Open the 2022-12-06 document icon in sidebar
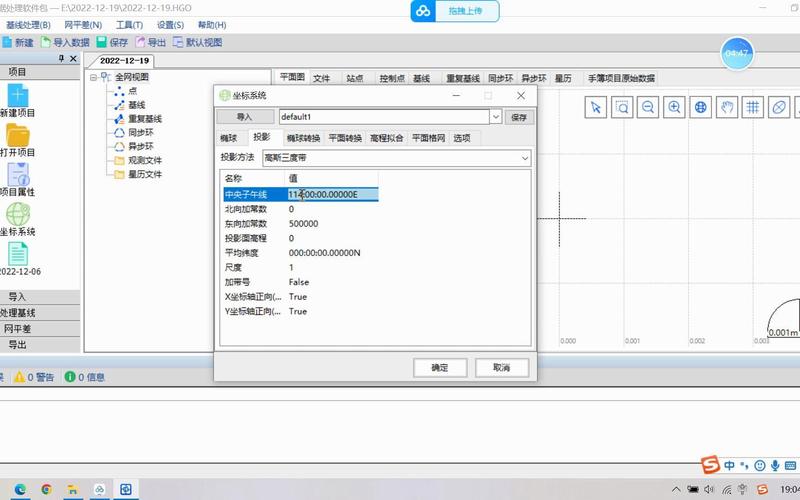Viewport: 800px width, 500px height. point(18,254)
